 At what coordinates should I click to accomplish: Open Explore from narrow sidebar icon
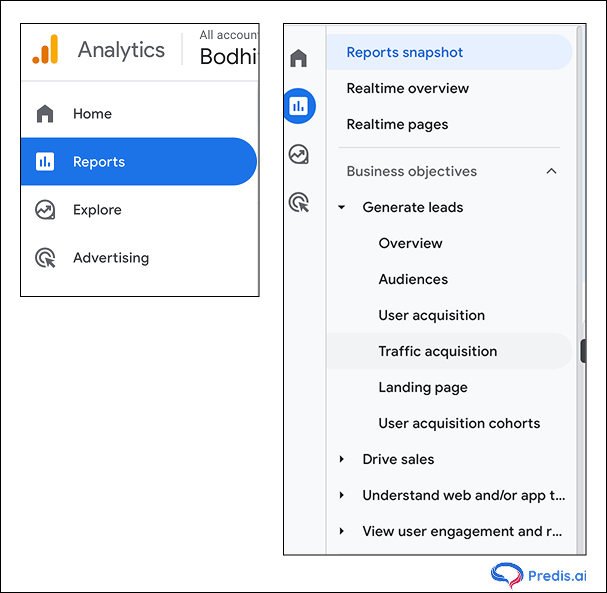(298, 154)
